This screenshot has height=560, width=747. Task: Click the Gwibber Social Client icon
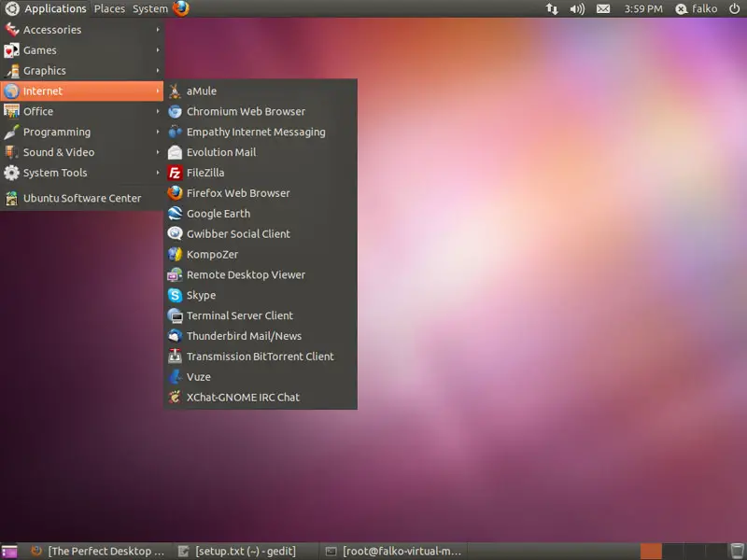point(175,234)
